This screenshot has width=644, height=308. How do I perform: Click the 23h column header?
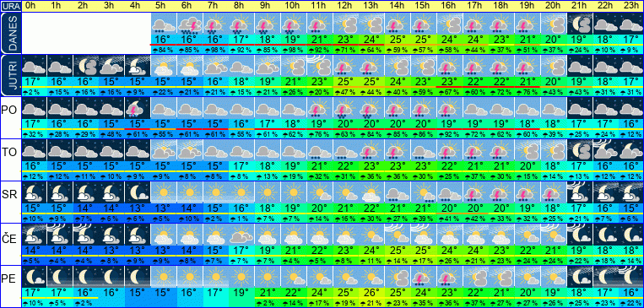click(x=630, y=6)
